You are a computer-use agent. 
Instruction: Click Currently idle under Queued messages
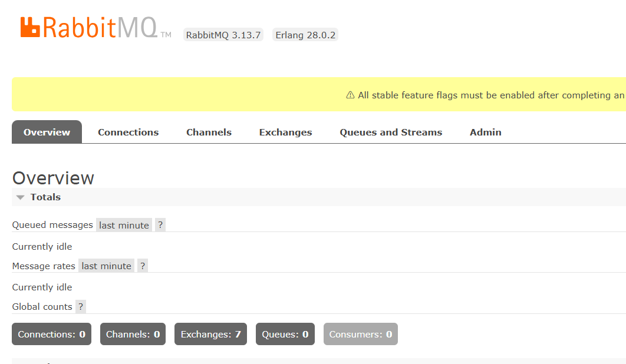point(42,247)
